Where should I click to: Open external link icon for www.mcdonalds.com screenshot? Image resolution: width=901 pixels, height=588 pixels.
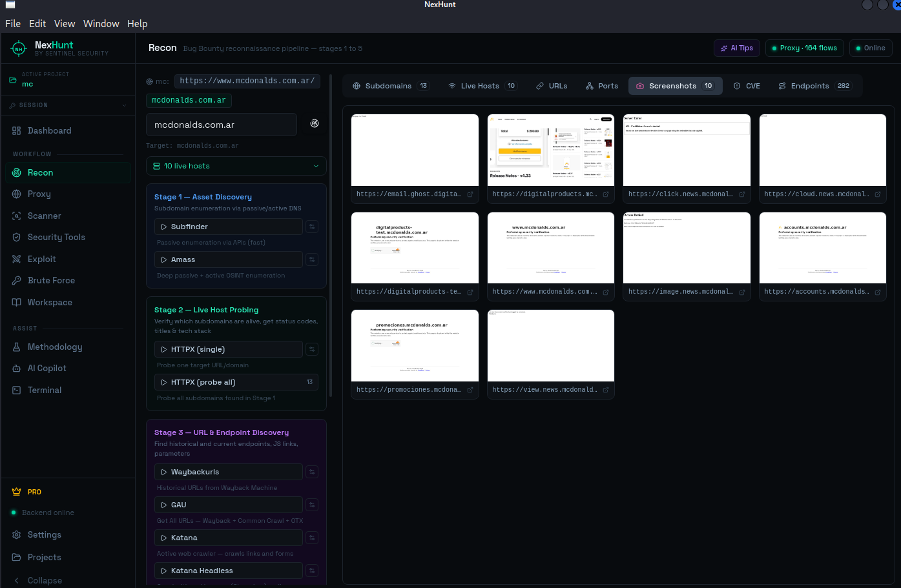(x=606, y=292)
